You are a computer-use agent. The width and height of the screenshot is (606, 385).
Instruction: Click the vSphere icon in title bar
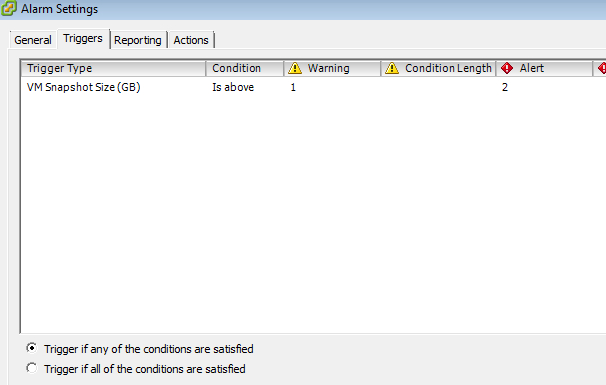pos(8,8)
